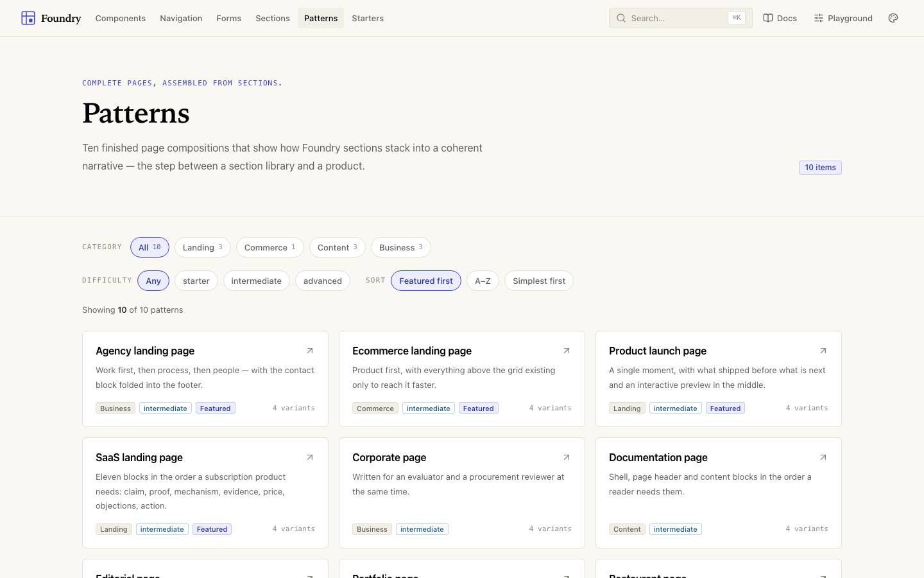
Task: Click Featured tag on Product launch card
Action: (x=726, y=408)
